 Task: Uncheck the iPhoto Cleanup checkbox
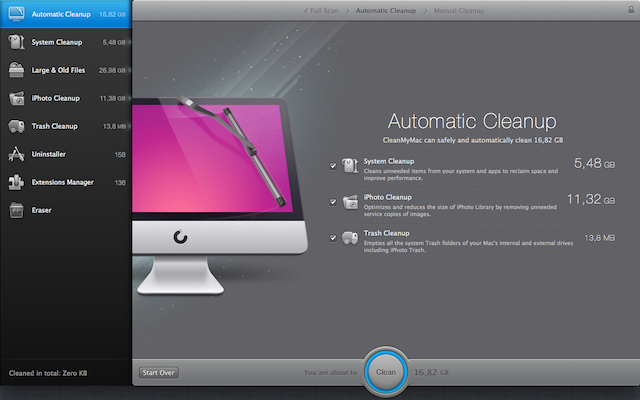point(333,202)
